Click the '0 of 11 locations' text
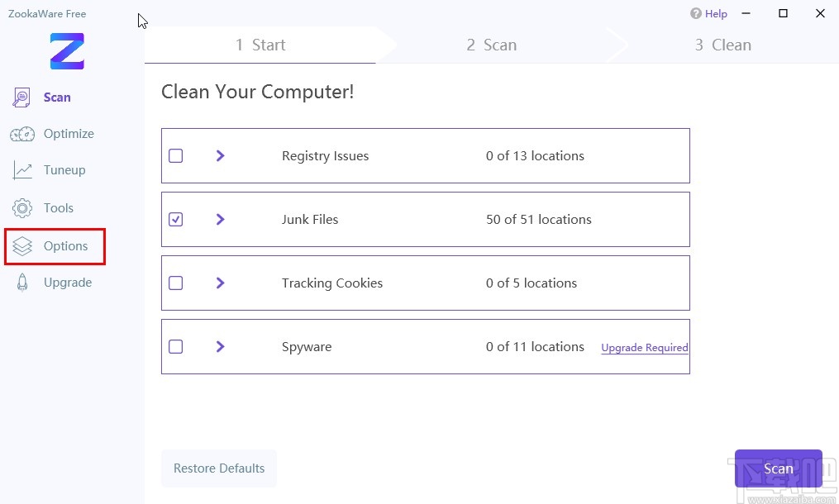 coord(535,347)
